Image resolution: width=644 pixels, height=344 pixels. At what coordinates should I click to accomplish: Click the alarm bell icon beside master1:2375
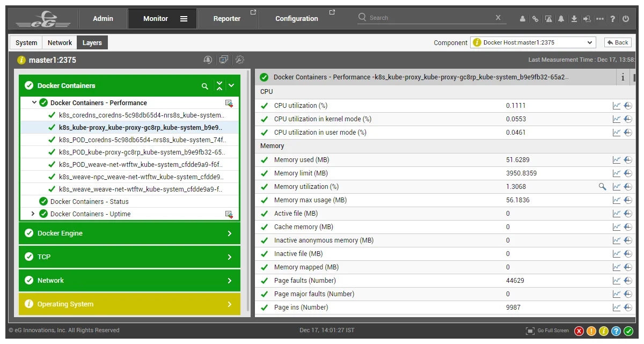(208, 60)
